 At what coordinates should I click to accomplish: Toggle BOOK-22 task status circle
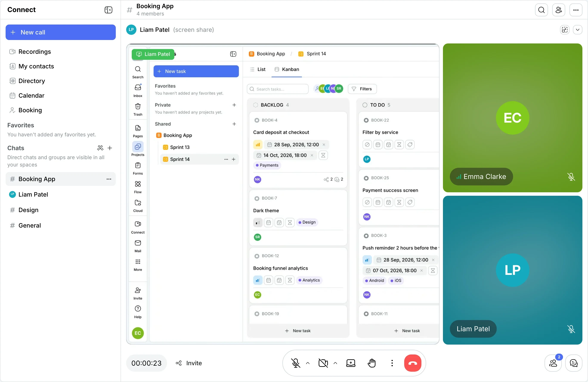click(366, 120)
